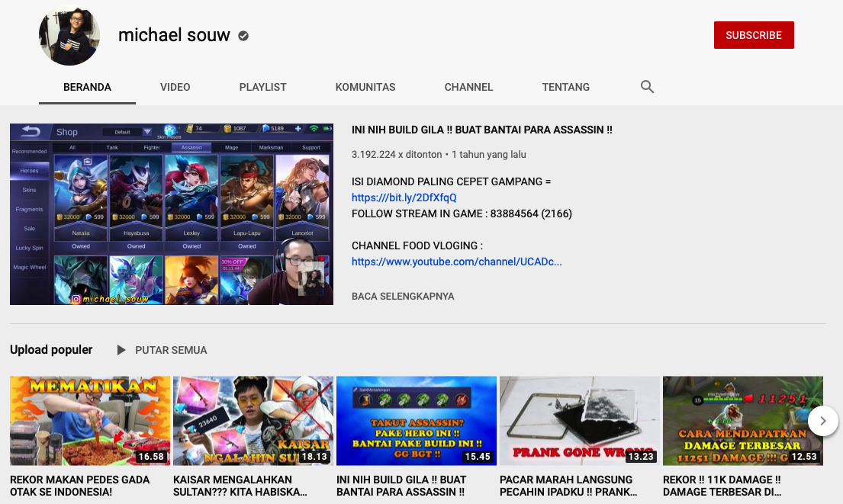This screenshot has width=843, height=504.
Task: Click the verified checkmark badge beside michael souw
Action: 243,36
